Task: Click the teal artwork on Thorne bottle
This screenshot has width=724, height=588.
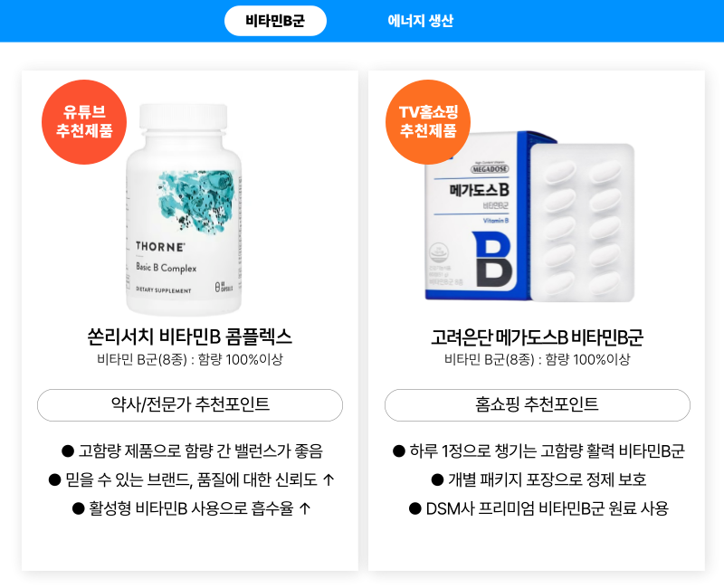Action: point(198,199)
